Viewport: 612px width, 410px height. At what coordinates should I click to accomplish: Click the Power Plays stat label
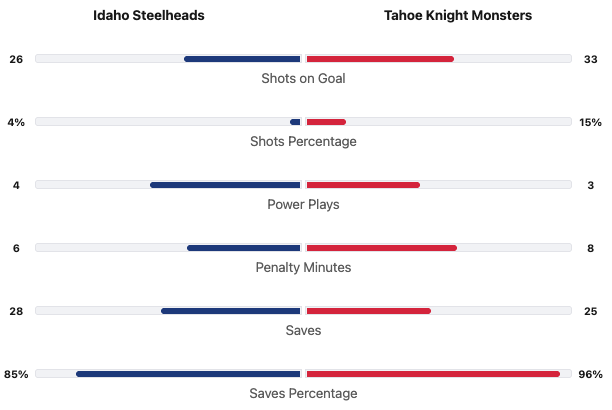tap(303, 204)
